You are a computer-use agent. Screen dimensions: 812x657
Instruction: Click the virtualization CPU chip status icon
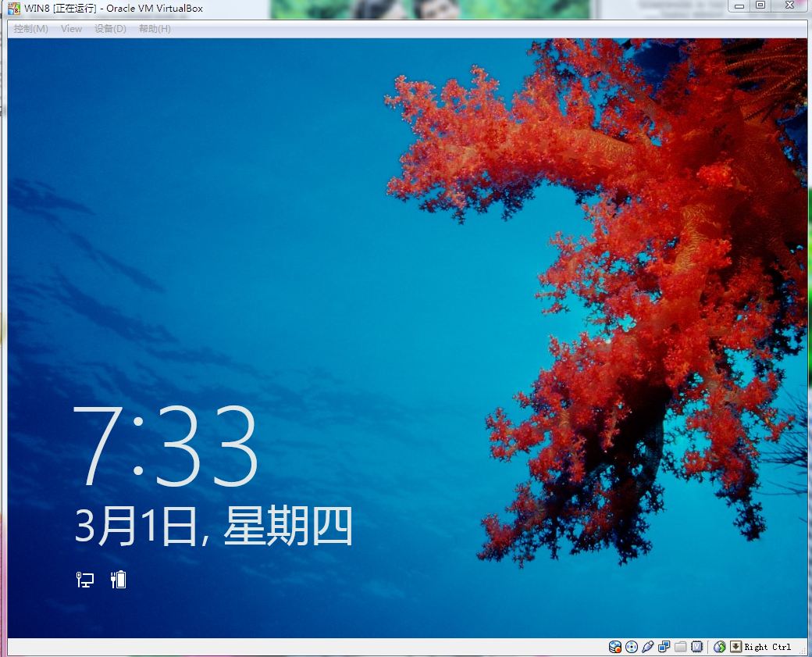[696, 647]
